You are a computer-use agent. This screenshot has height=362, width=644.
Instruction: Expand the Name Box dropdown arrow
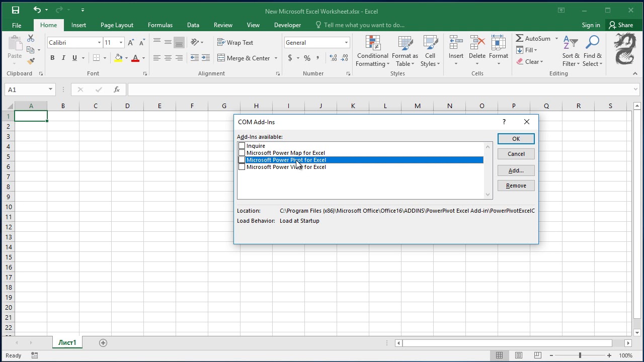[50, 89]
